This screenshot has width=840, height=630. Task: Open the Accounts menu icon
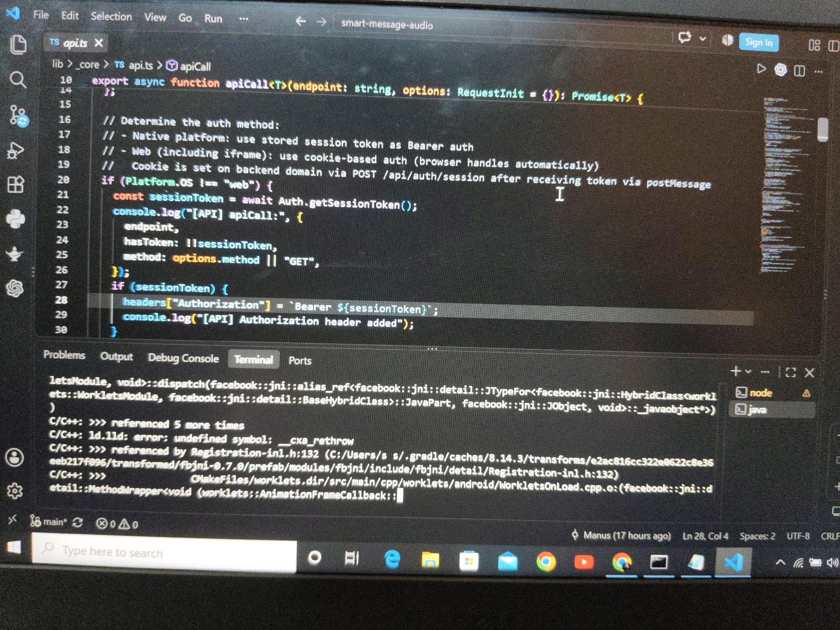pyautogui.click(x=15, y=457)
